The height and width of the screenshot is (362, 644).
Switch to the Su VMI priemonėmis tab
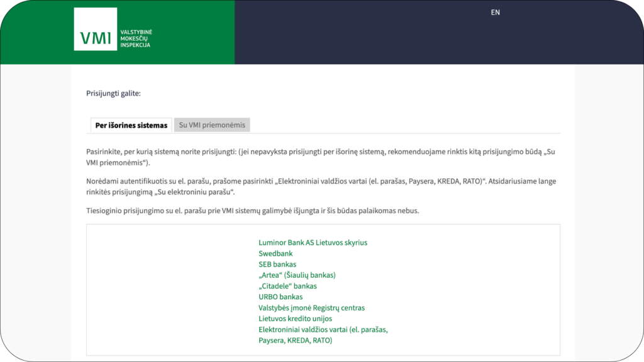click(212, 125)
